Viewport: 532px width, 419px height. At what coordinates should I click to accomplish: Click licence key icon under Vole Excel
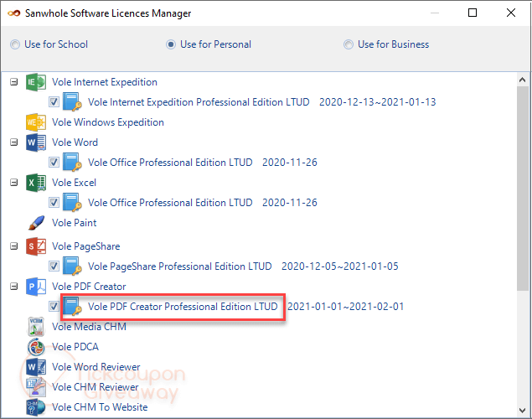pos(72,203)
